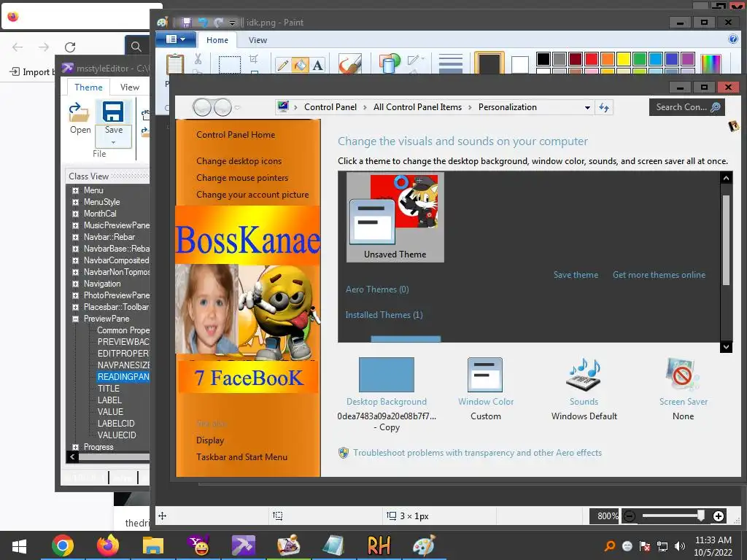Click the Windows Start button
The image size is (747, 560).
point(19,545)
